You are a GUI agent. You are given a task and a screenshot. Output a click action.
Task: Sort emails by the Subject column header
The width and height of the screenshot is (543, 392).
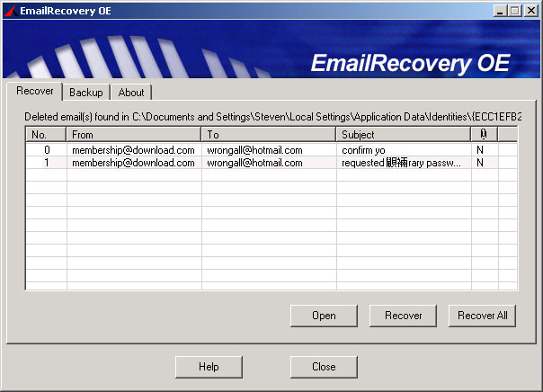pos(404,134)
